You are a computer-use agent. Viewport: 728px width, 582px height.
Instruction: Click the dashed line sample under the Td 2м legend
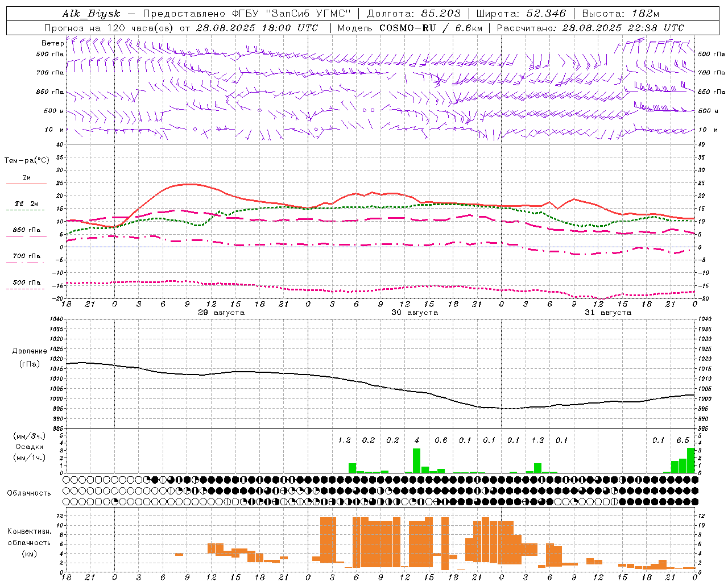tap(25, 210)
